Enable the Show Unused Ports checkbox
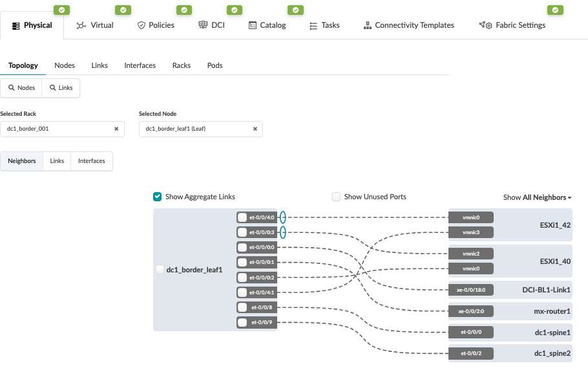The width and height of the screenshot is (588, 372). (336, 197)
